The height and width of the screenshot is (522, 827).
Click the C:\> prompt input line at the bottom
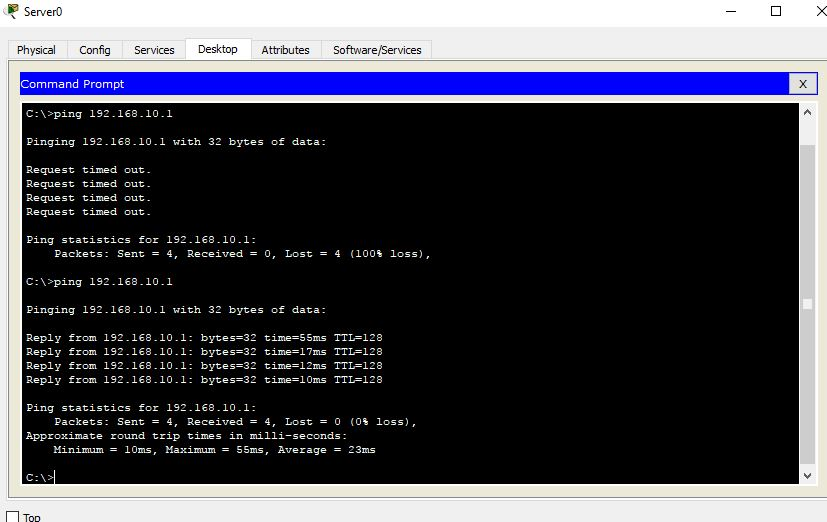[x=41, y=477]
